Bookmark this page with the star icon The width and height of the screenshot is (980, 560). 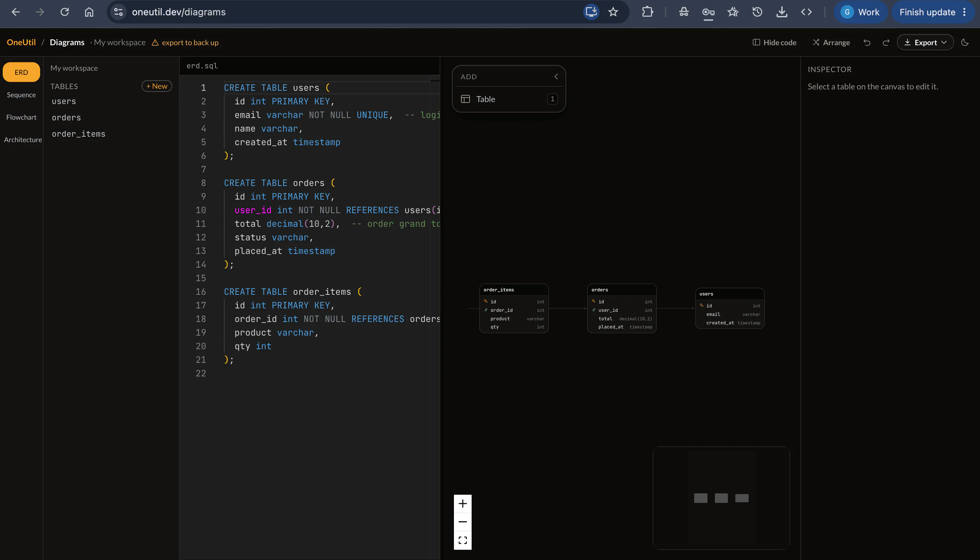tap(613, 12)
